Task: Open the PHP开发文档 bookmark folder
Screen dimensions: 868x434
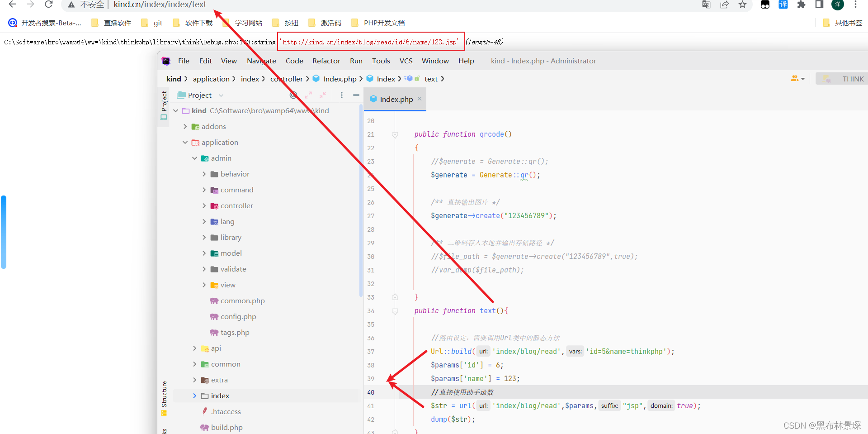Action: [378, 23]
